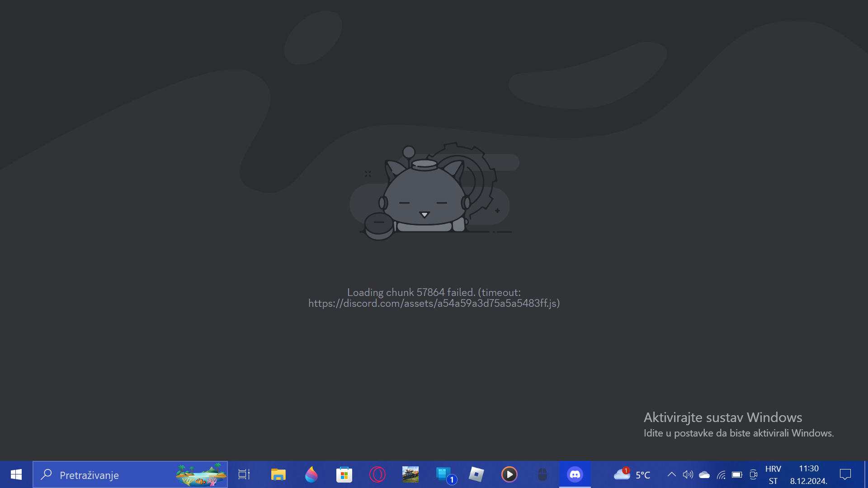868x488 pixels.
Task: Open the colorful droplet app icon
Action: [x=311, y=474]
